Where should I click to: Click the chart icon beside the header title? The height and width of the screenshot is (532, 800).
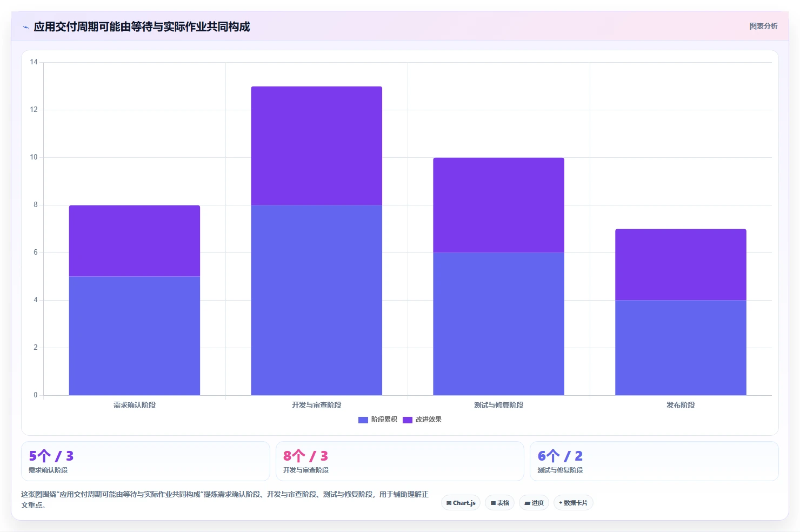[x=25, y=27]
